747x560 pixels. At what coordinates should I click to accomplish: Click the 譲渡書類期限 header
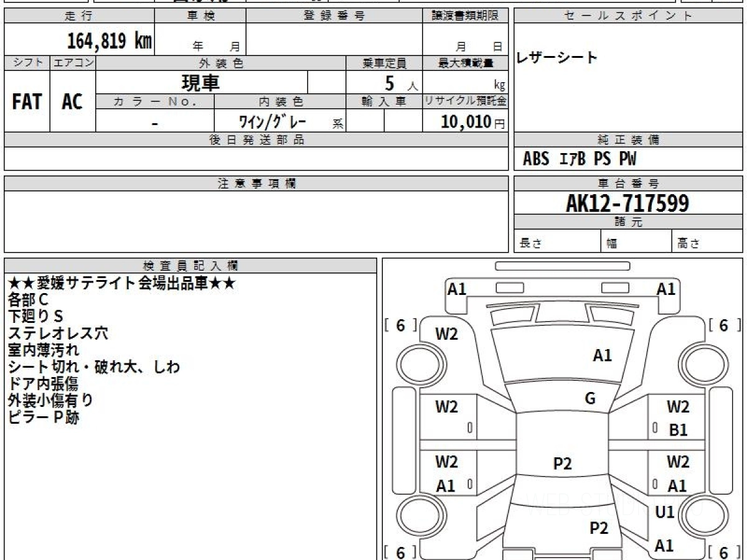click(466, 16)
